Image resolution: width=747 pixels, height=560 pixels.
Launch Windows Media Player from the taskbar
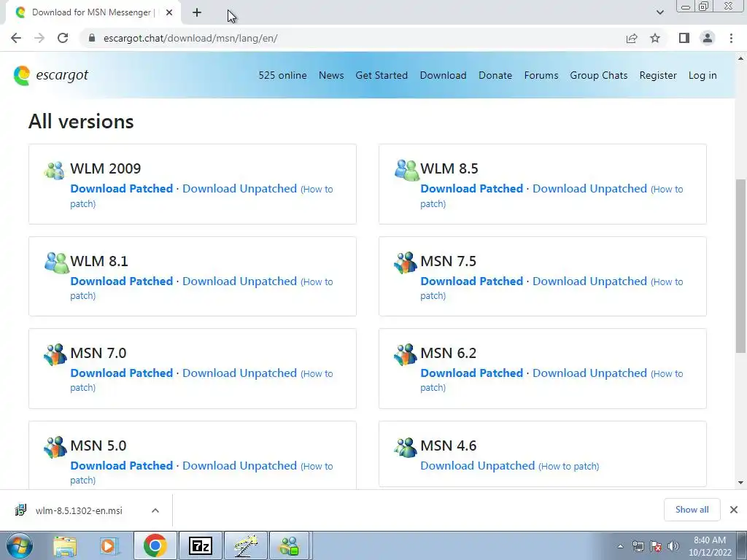tap(109, 545)
